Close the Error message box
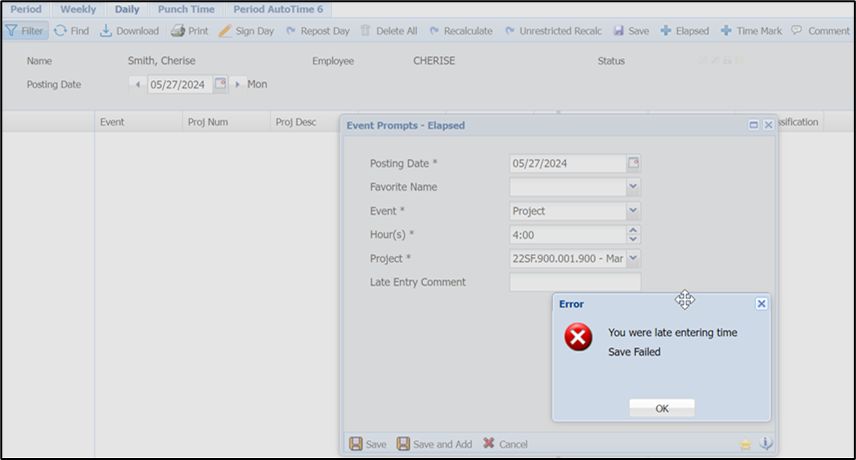 (x=761, y=304)
